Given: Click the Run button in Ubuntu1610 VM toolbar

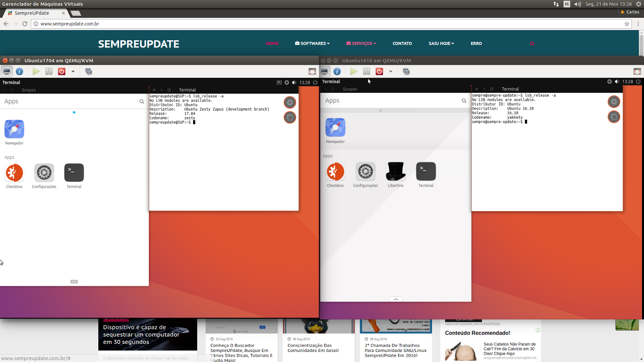Looking at the screenshot, I should (x=354, y=72).
